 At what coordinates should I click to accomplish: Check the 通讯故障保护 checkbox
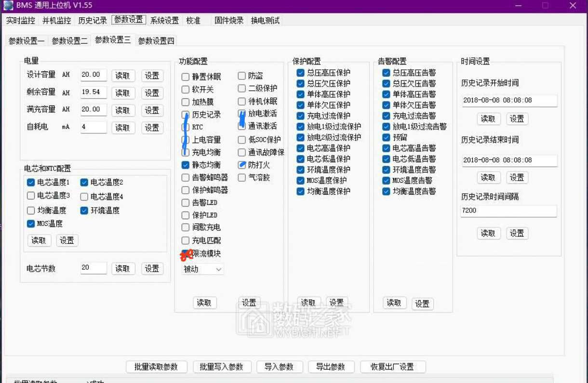[242, 152]
